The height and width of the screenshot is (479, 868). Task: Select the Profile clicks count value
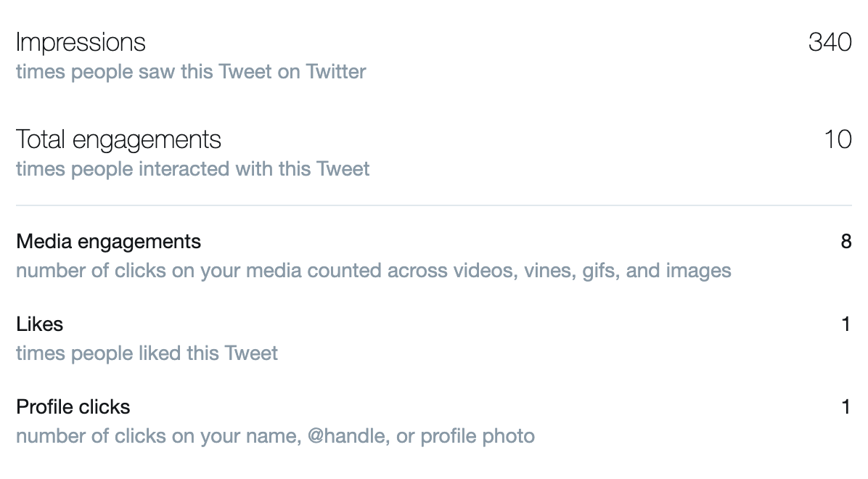pos(846,406)
